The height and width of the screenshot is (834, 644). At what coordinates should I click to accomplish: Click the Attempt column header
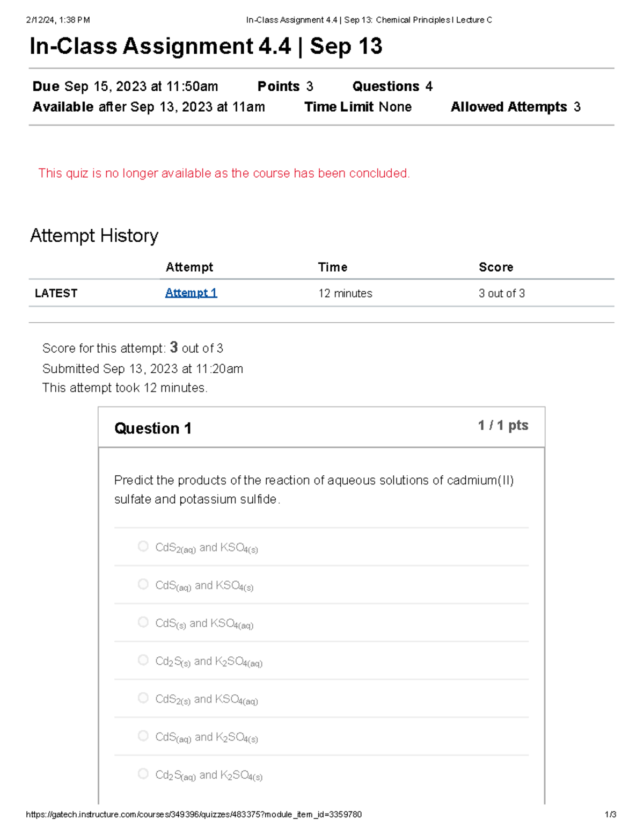189,267
